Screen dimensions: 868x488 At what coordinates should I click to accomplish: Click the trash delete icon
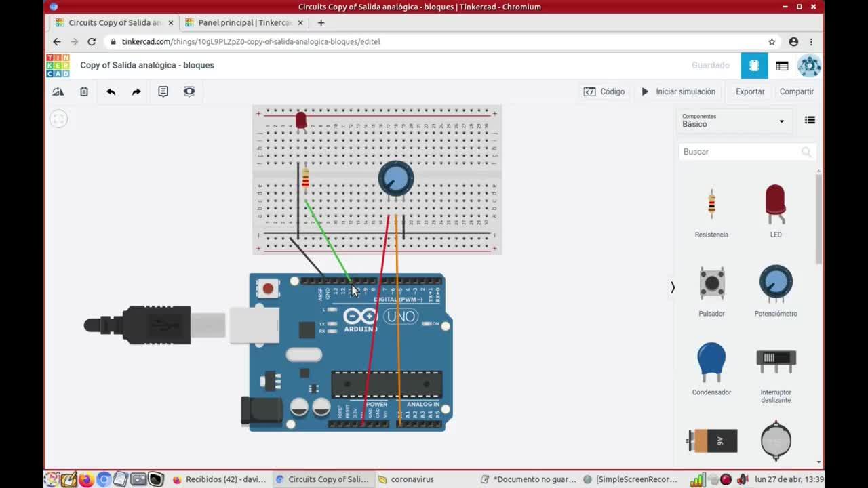pyautogui.click(x=84, y=91)
